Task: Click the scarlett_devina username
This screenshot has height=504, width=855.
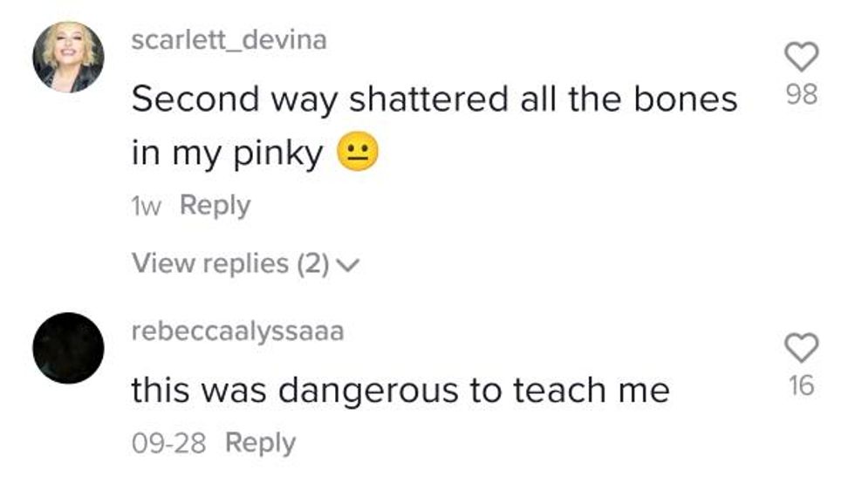Action: coord(229,40)
